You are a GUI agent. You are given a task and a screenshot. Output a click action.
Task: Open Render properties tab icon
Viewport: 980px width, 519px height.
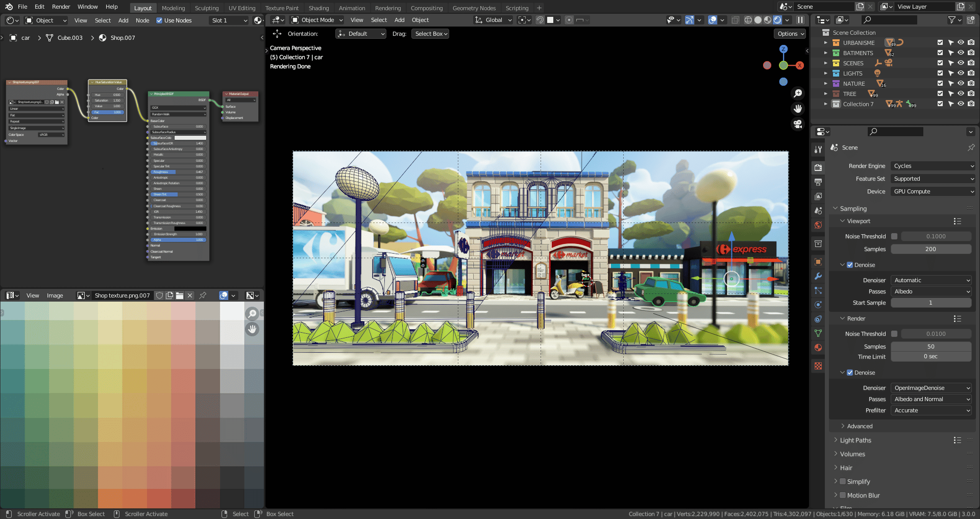pyautogui.click(x=818, y=167)
